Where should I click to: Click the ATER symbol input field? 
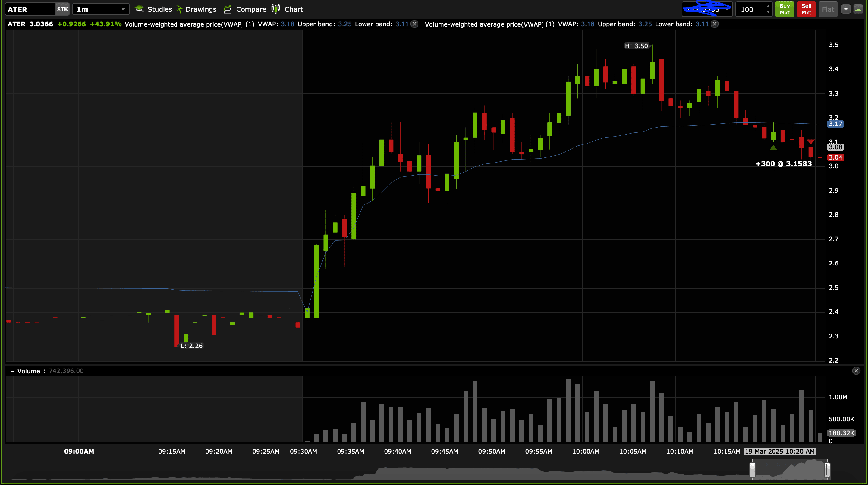tap(30, 9)
